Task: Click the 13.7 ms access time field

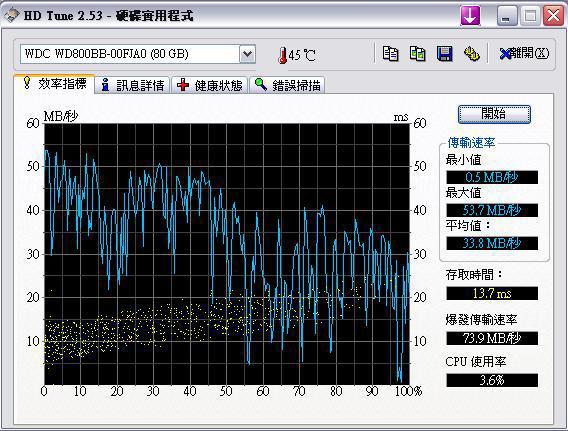Action: 492,293
